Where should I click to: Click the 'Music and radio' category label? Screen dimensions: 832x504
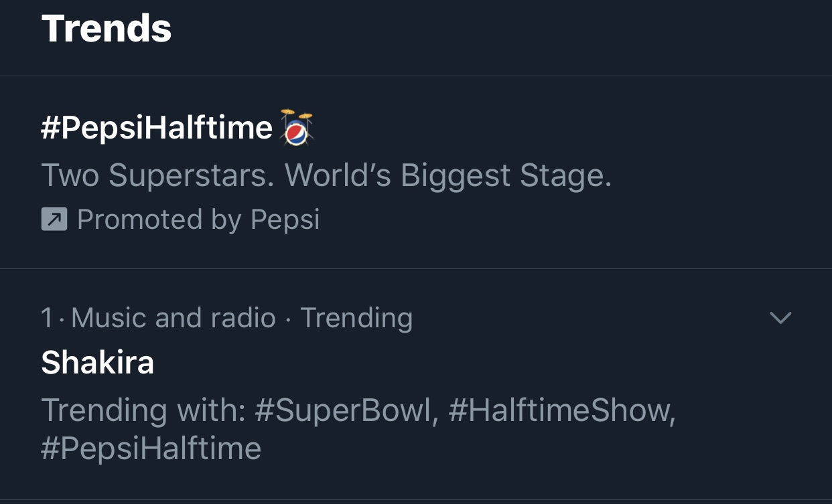(x=174, y=318)
